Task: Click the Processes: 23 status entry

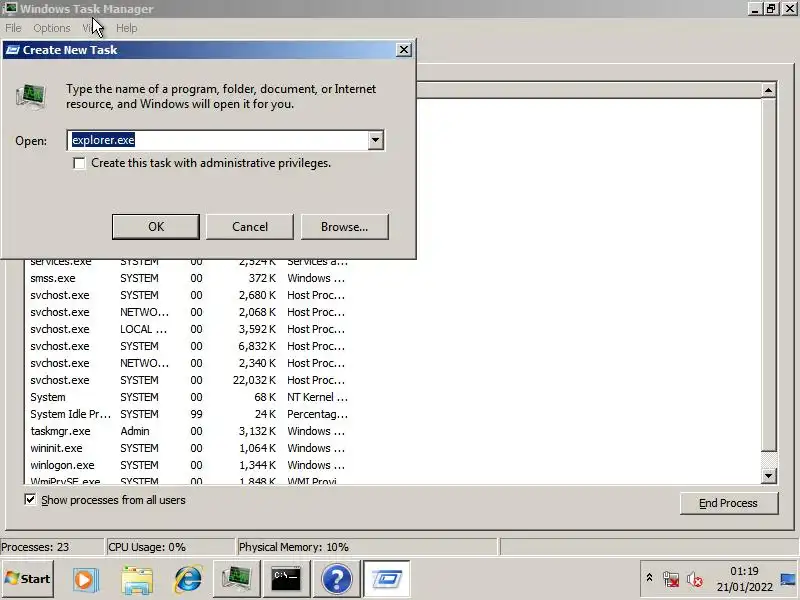Action: point(52,547)
